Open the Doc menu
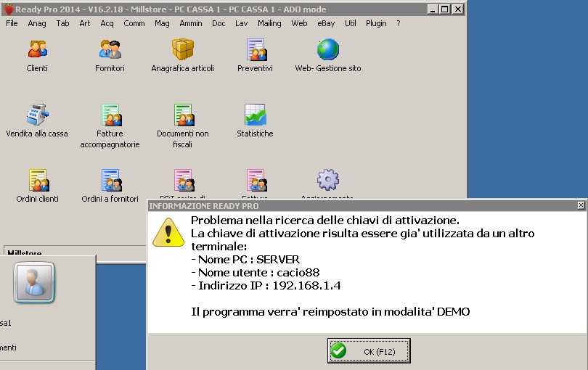The width and height of the screenshot is (588, 370). click(x=219, y=23)
